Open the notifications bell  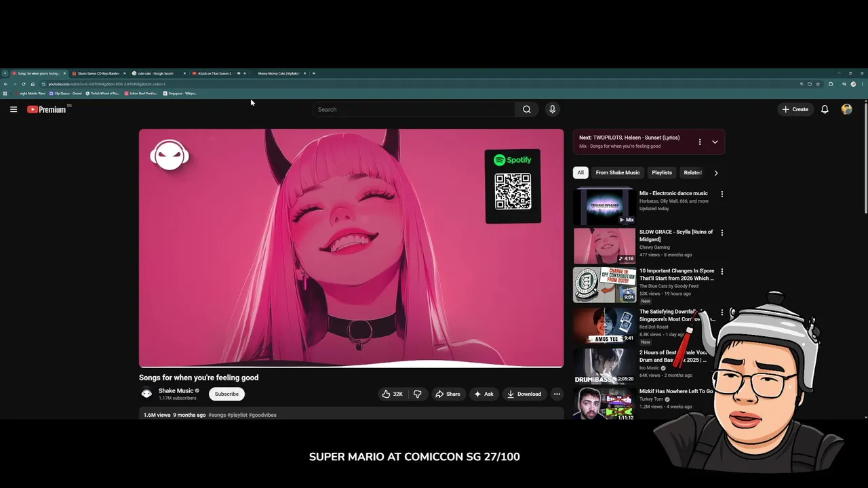point(825,109)
